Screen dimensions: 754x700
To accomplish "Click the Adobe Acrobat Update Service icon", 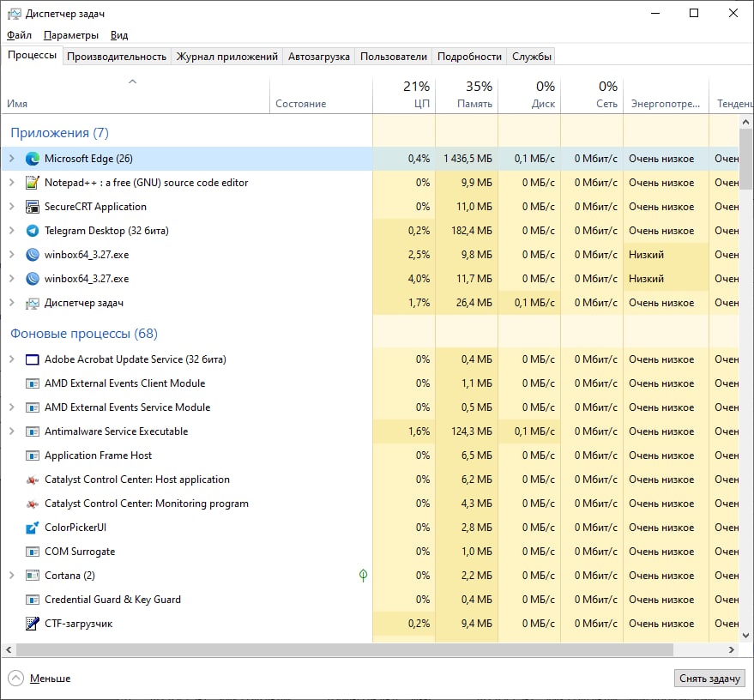I will click(x=33, y=359).
